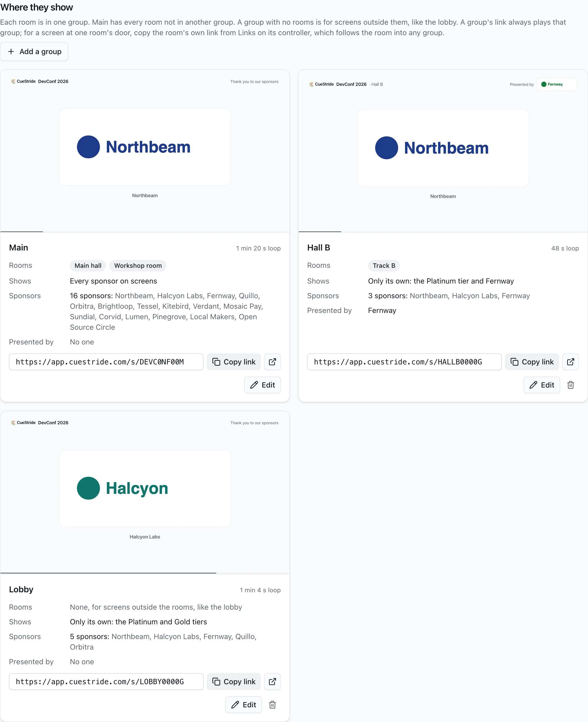Click the '1 min 20 s loop' text
The image size is (588, 722).
258,248
